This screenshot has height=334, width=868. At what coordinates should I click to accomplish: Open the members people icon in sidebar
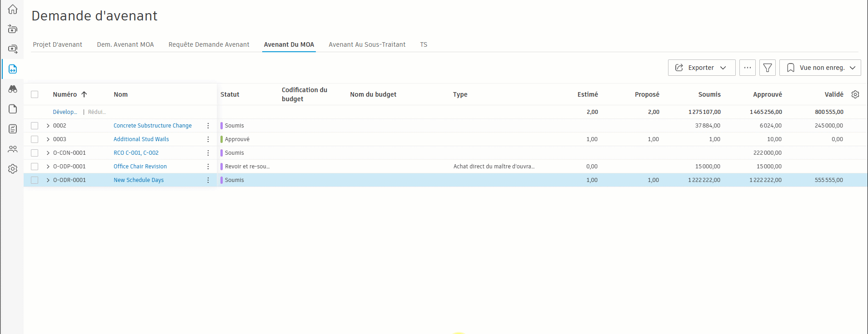click(x=13, y=149)
